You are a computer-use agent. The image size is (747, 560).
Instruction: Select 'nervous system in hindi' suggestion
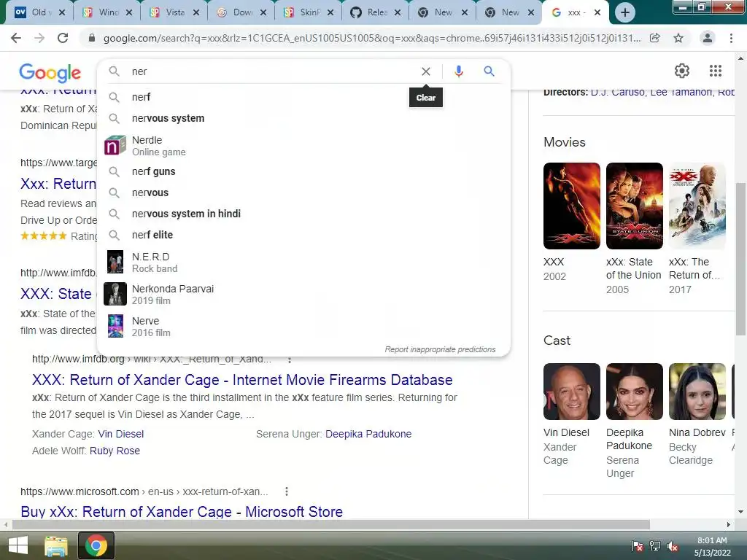pyautogui.click(x=303, y=214)
